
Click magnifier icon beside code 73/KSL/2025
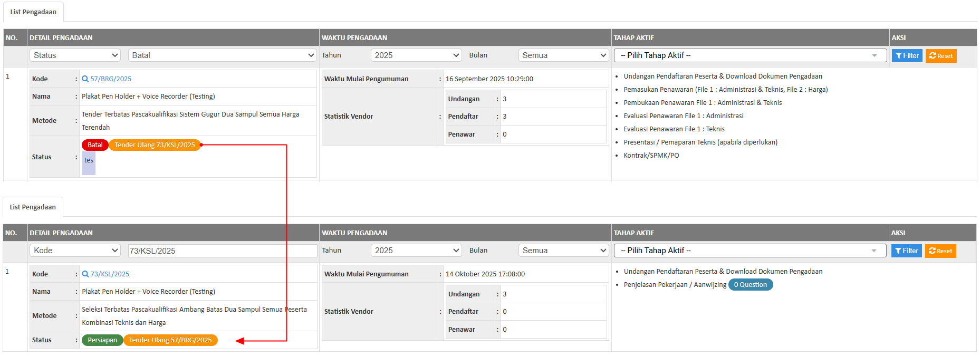[85, 274]
